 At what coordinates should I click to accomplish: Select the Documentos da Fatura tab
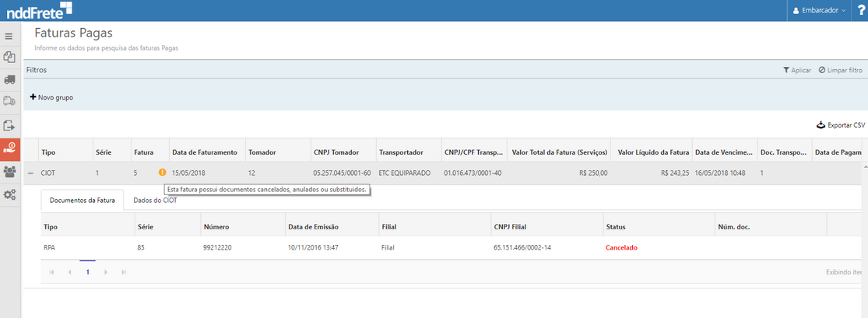point(82,200)
